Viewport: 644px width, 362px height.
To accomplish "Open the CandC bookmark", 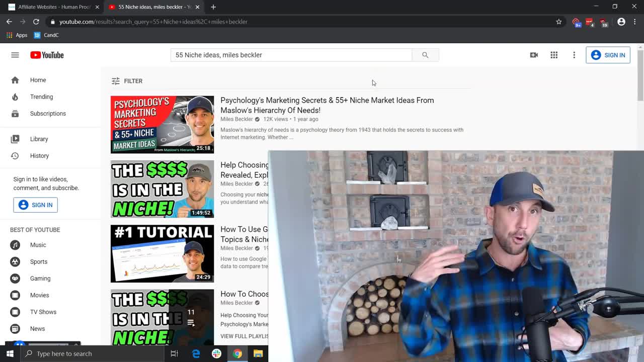I will click(x=46, y=35).
